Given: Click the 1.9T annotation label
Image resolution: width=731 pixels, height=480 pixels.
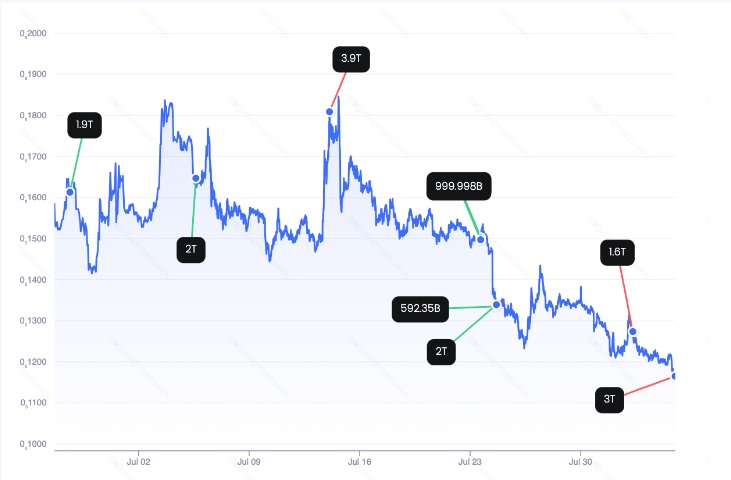Looking at the screenshot, I should pyautogui.click(x=84, y=125).
